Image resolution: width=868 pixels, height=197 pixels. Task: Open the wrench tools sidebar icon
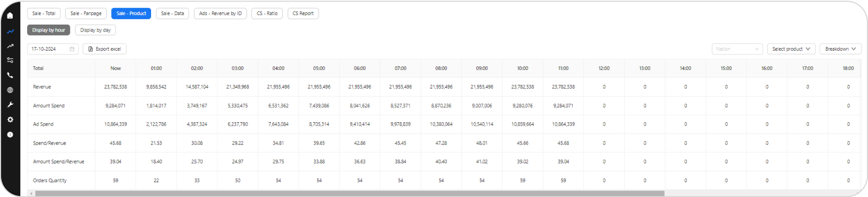[10, 105]
